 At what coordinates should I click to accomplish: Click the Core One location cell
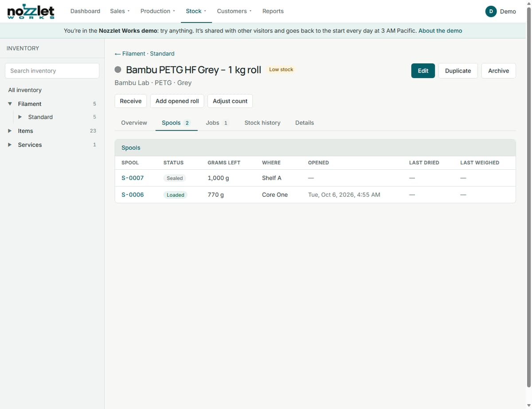pos(275,195)
